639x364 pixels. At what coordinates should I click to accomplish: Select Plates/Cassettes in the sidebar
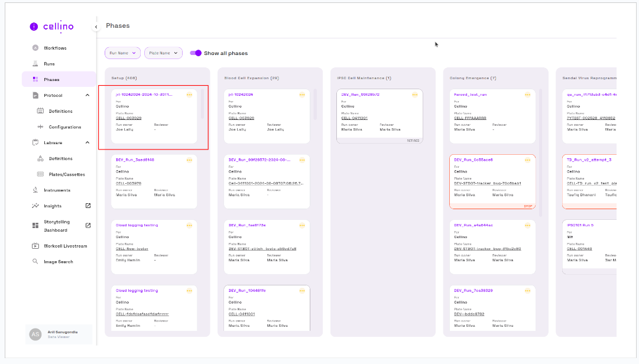pos(66,174)
